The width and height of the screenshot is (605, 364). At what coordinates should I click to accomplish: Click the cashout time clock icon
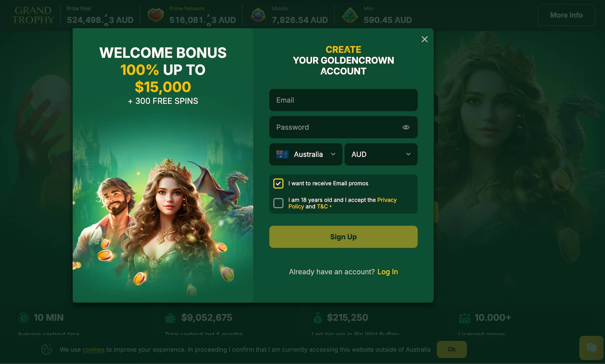tap(24, 318)
